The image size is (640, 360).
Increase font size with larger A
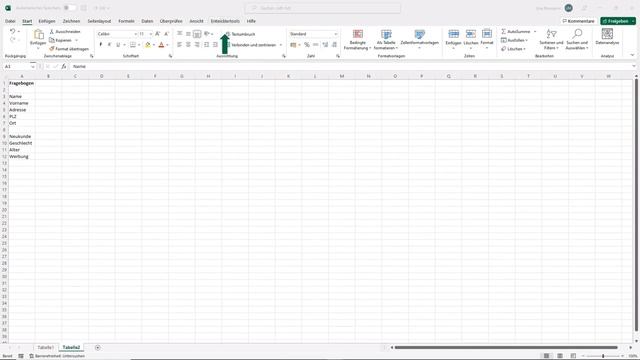point(158,34)
